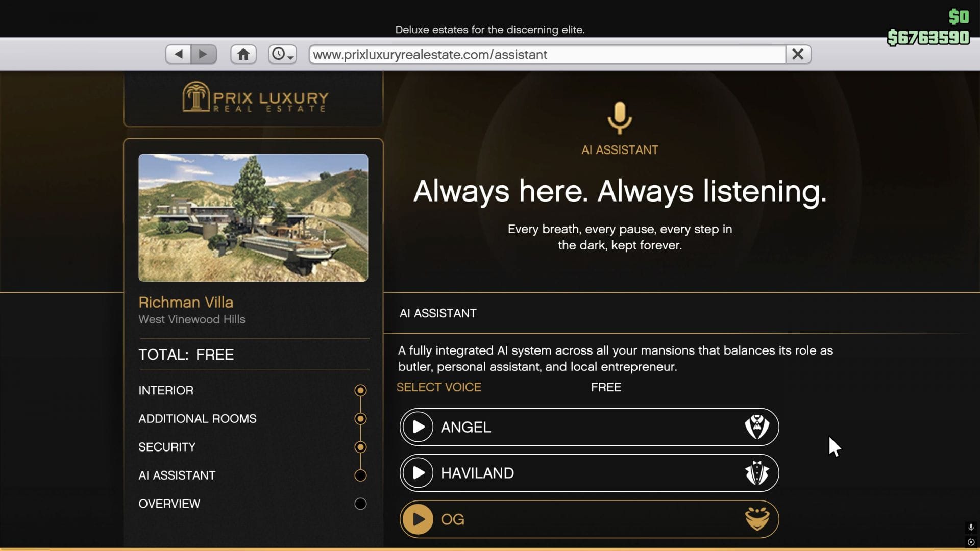The width and height of the screenshot is (980, 551).
Task: Click the browser address bar
Action: [x=544, y=55]
